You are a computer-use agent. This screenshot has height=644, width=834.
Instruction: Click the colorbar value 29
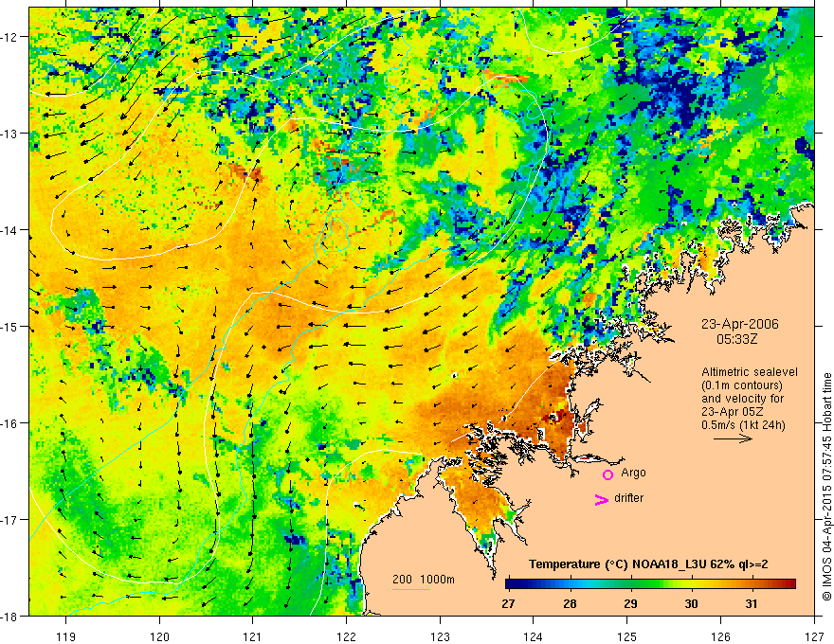(x=630, y=603)
